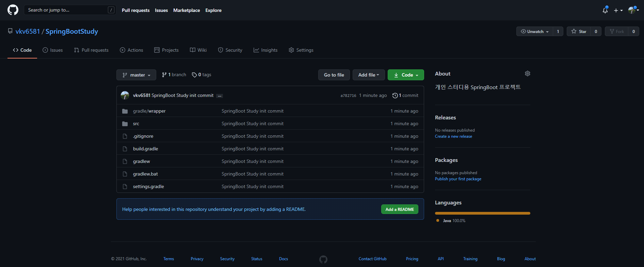Click the commit author avatar
Image resolution: width=644 pixels, height=267 pixels.
[x=125, y=95]
